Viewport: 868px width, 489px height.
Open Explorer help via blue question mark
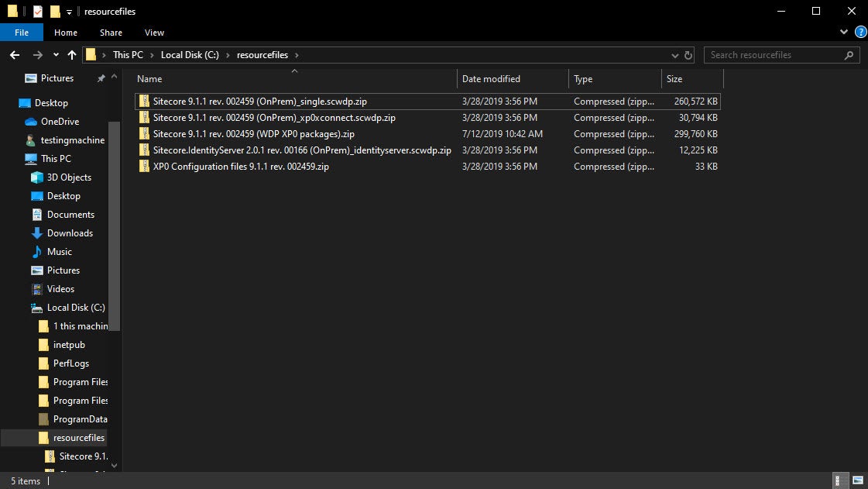pyautogui.click(x=860, y=33)
